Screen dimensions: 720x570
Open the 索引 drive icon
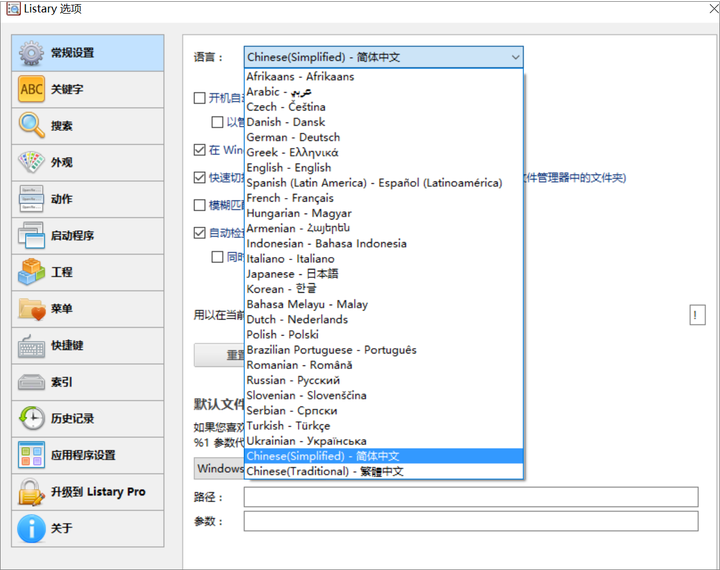click(x=31, y=382)
